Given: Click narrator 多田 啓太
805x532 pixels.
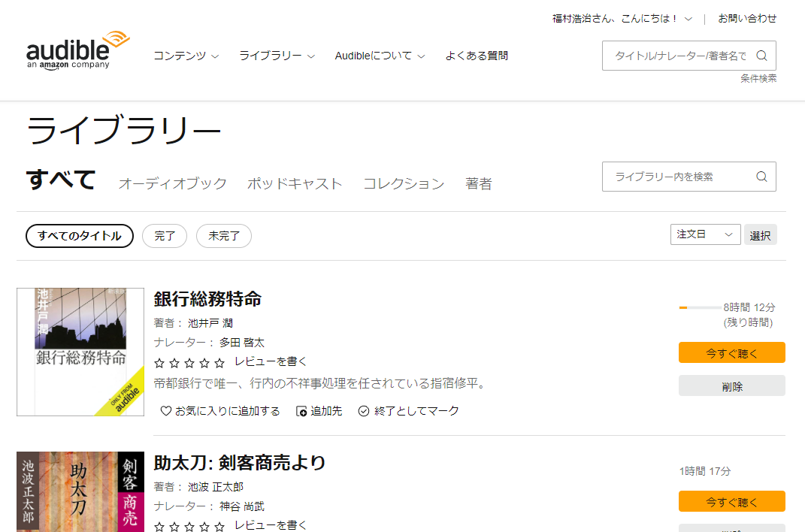Looking at the screenshot, I should (242, 343).
